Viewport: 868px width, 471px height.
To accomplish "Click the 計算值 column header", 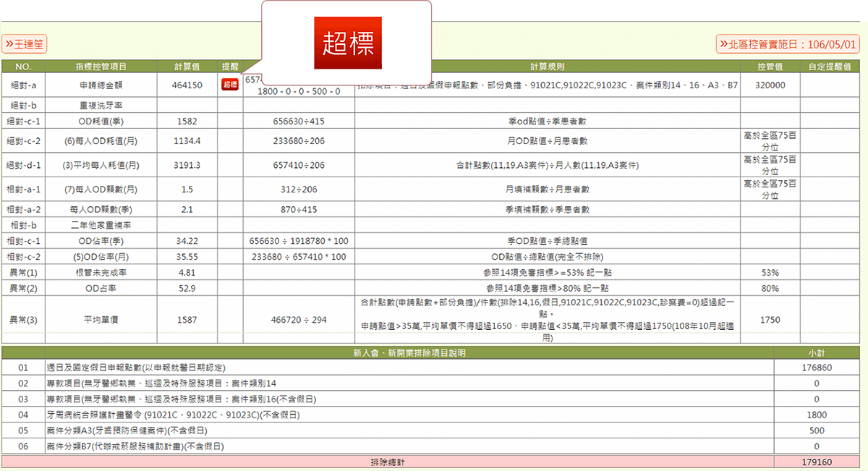I will (x=187, y=67).
